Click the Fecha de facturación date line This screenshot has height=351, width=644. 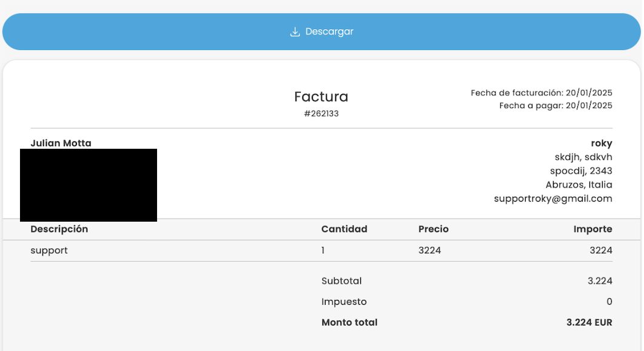(x=541, y=93)
